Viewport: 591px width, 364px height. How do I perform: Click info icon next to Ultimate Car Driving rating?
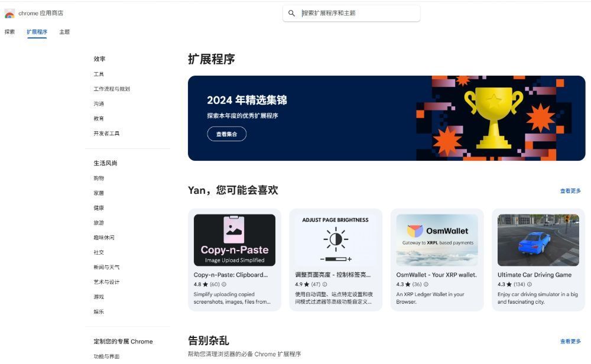pyautogui.click(x=529, y=284)
